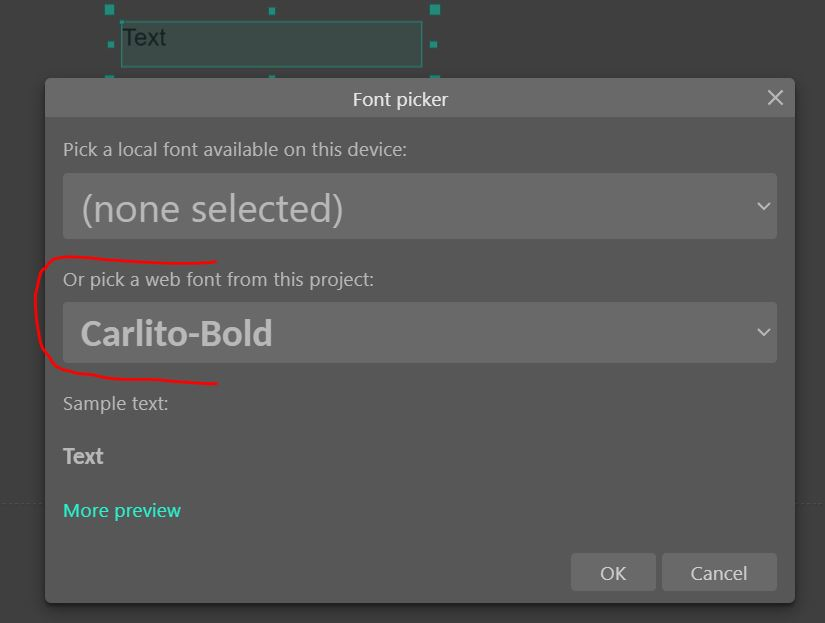Screen dimensions: 825x623
Task: Select the Text object on the canvas
Action: coord(271,44)
